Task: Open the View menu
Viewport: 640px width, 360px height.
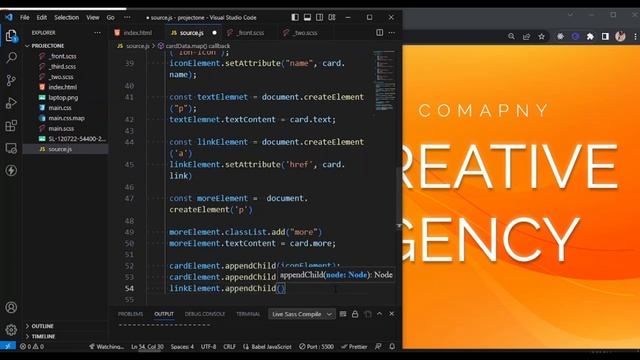Action: (x=93, y=18)
